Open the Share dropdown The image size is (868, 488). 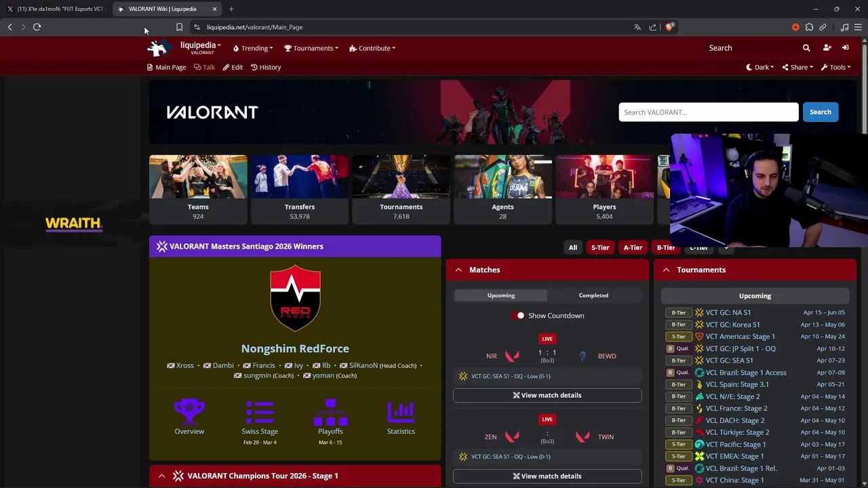[797, 67]
